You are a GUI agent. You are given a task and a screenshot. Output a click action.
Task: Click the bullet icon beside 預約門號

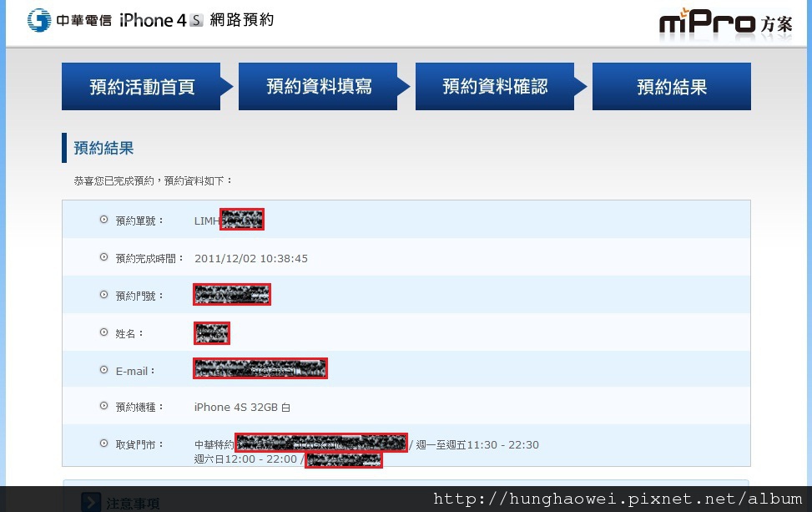104,295
